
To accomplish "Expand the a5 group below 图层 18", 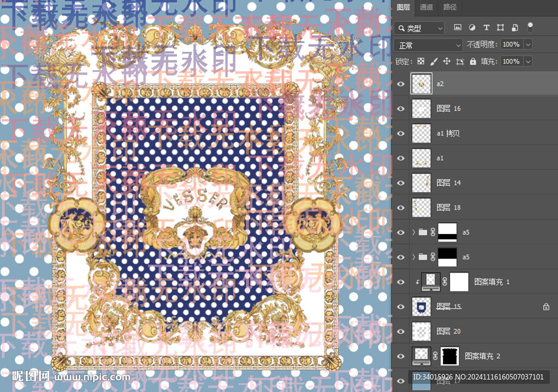I will pos(414,232).
